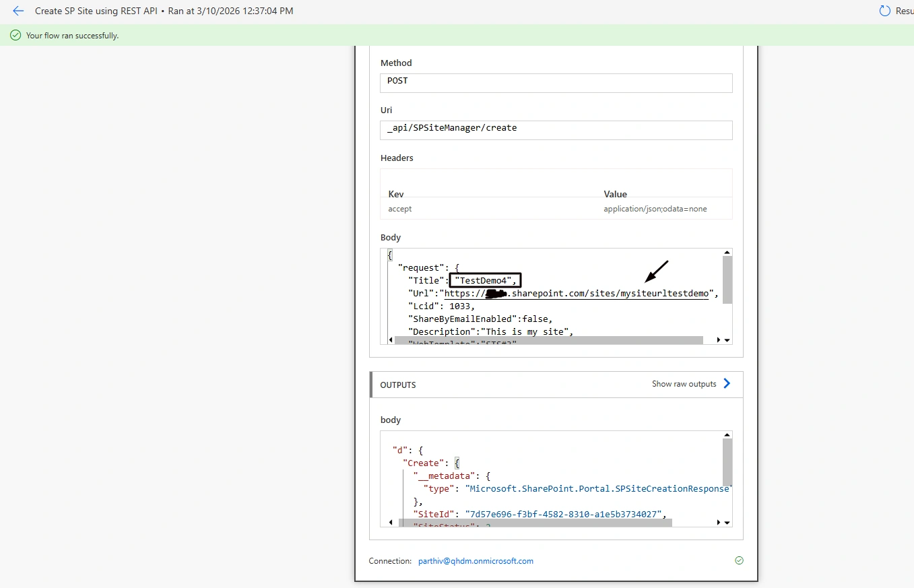Click the '"Create": {' line in outputs

pos(430,463)
